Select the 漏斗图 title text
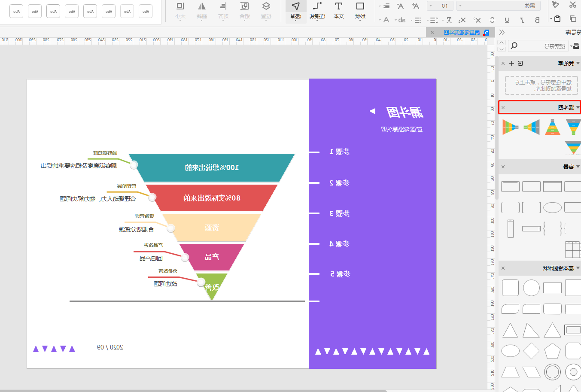 pos(405,112)
